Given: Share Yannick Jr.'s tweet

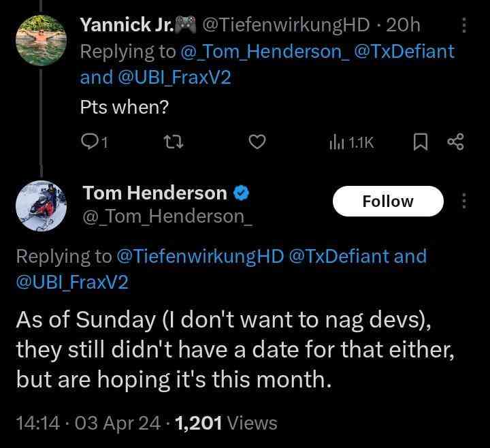Looking at the screenshot, I should coord(455,142).
